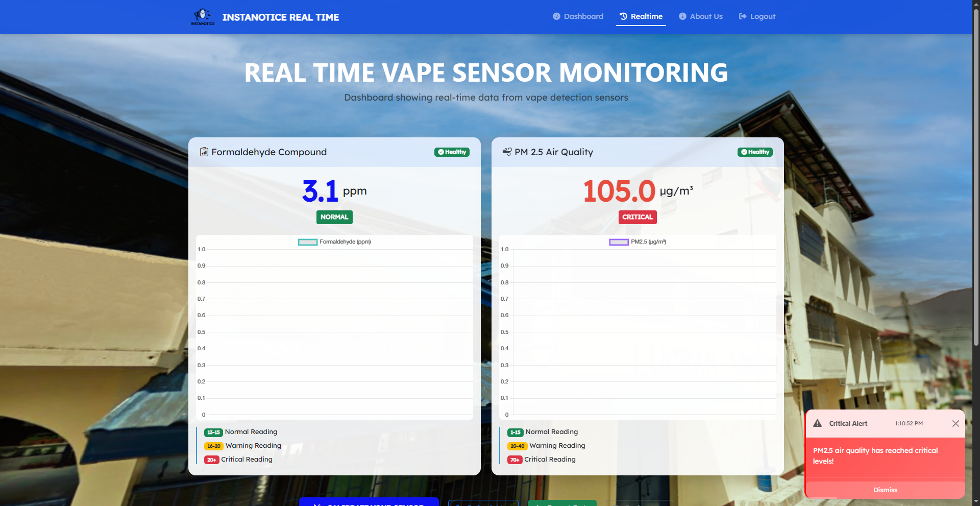Click the Instanotice logo in the navbar
Image resolution: width=980 pixels, height=506 pixels.
click(203, 16)
